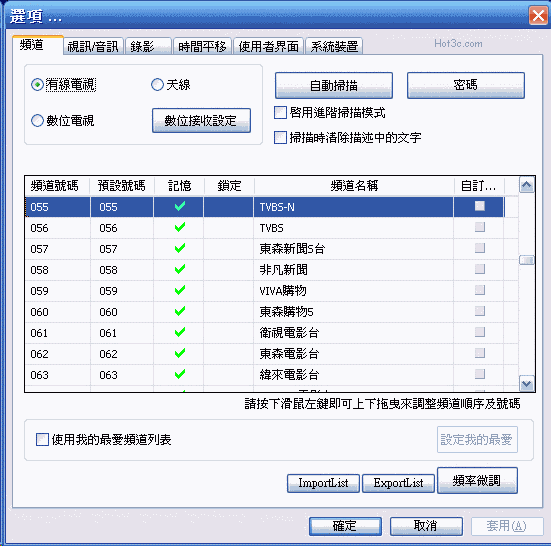Open the 錄影 tab

pos(148,46)
